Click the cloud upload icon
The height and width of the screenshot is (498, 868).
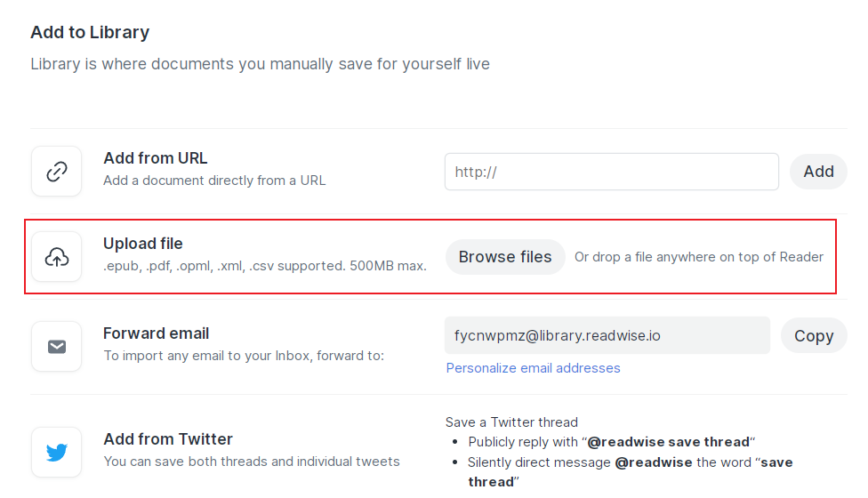(x=56, y=257)
